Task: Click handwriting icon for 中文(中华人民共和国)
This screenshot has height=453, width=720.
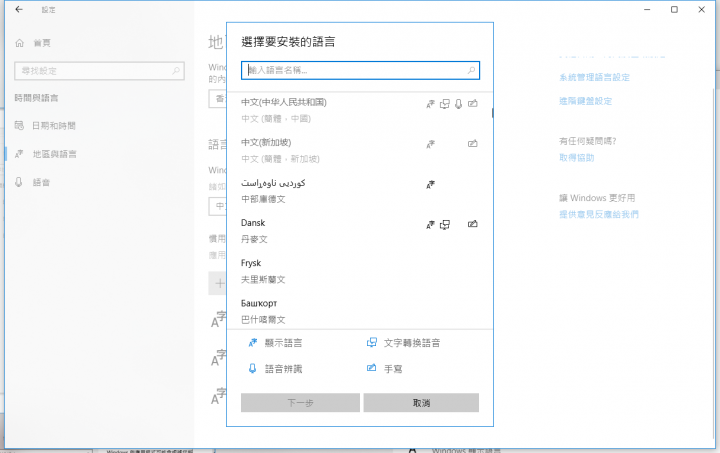Action: [472, 104]
